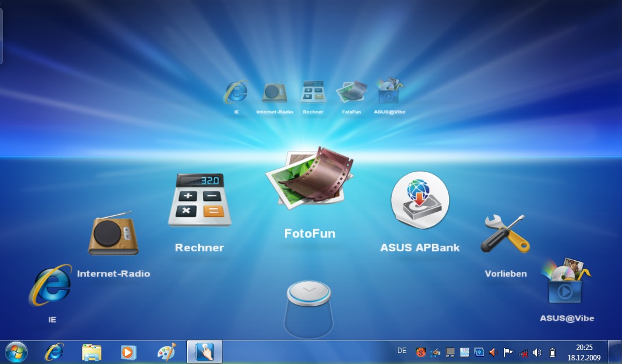Click the orange speaker tray icon
The image size is (622, 364).
(493, 352)
